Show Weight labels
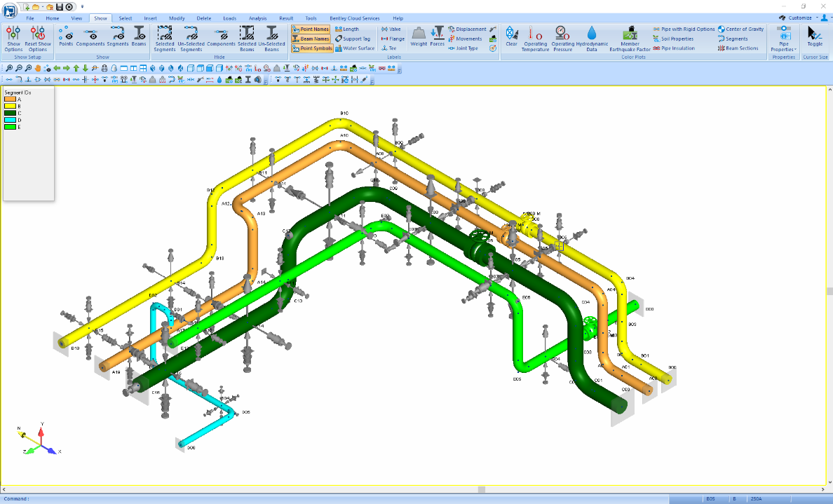The image size is (833, 504). tap(419, 36)
